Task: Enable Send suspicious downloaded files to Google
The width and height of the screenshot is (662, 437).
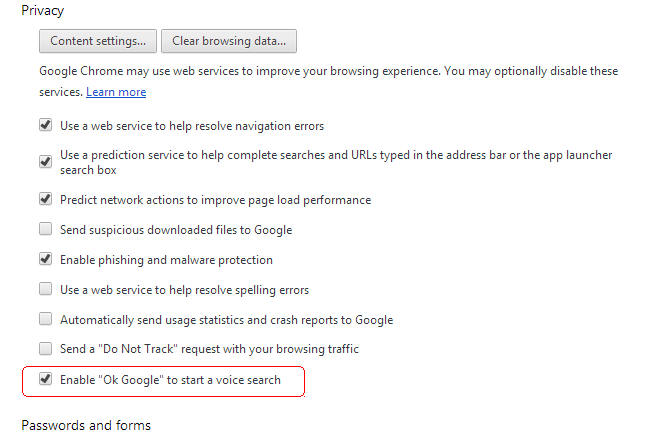Action: point(46,229)
